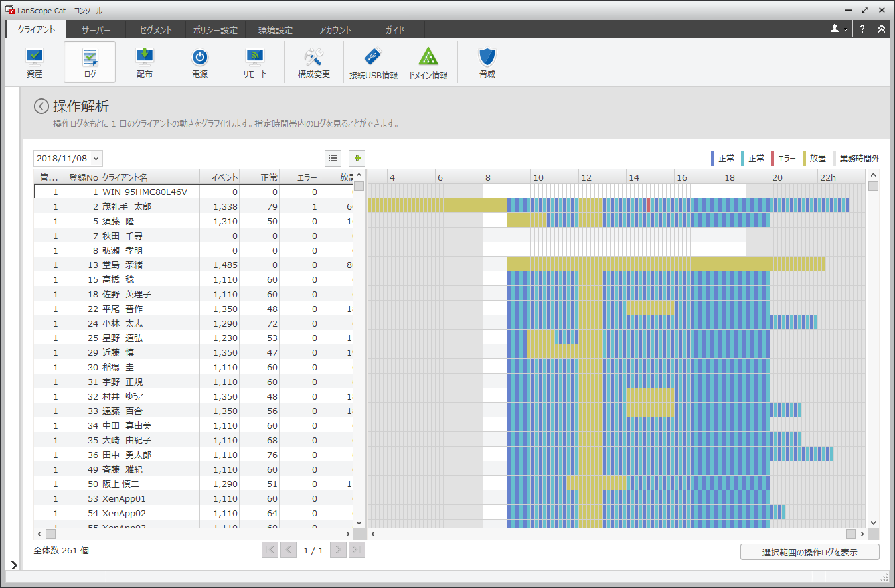Switch to the ポリシー設定 tab

click(215, 29)
